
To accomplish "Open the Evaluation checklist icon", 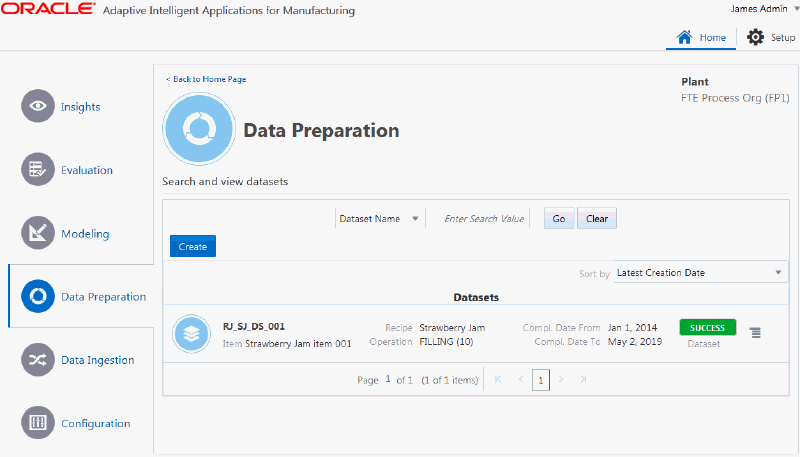I will click(38, 169).
